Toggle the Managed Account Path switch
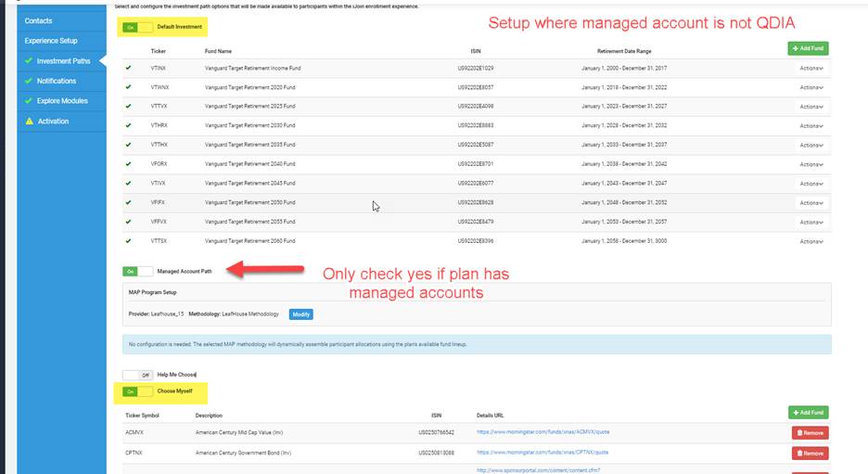 click(137, 272)
